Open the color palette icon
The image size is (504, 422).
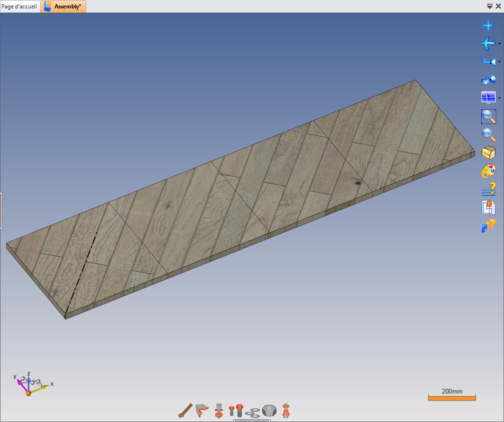[488, 171]
